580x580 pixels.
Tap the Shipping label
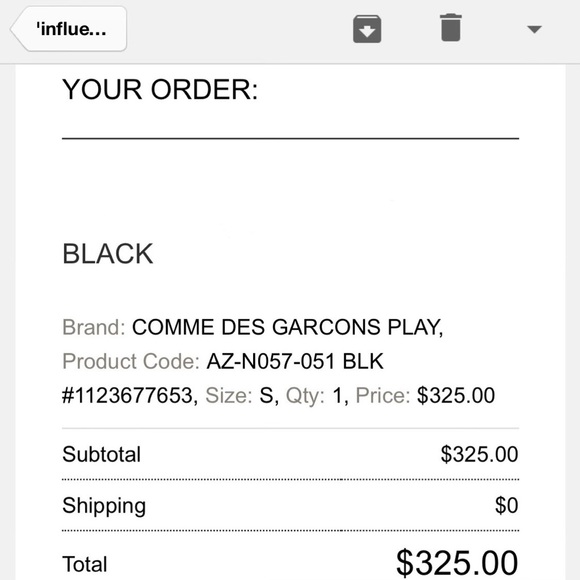[104, 506]
